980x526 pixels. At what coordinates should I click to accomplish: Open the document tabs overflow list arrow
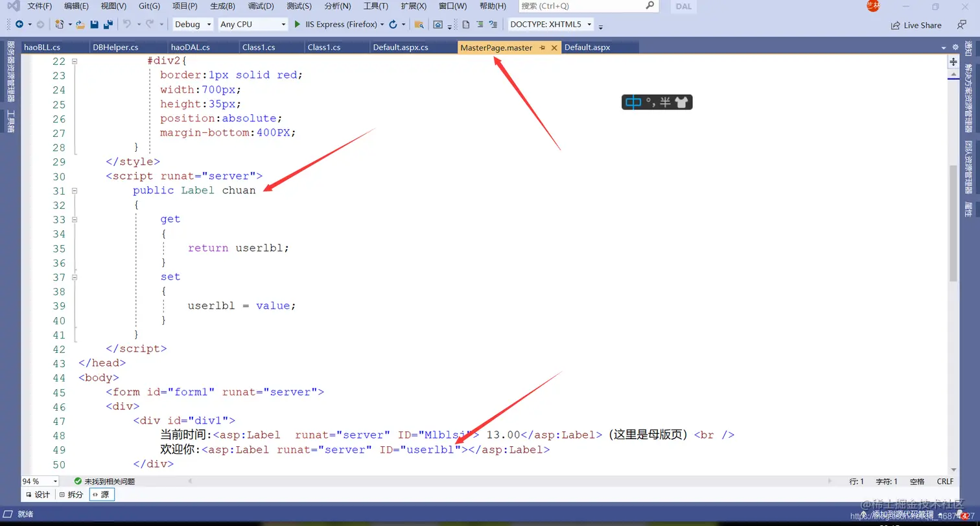944,48
